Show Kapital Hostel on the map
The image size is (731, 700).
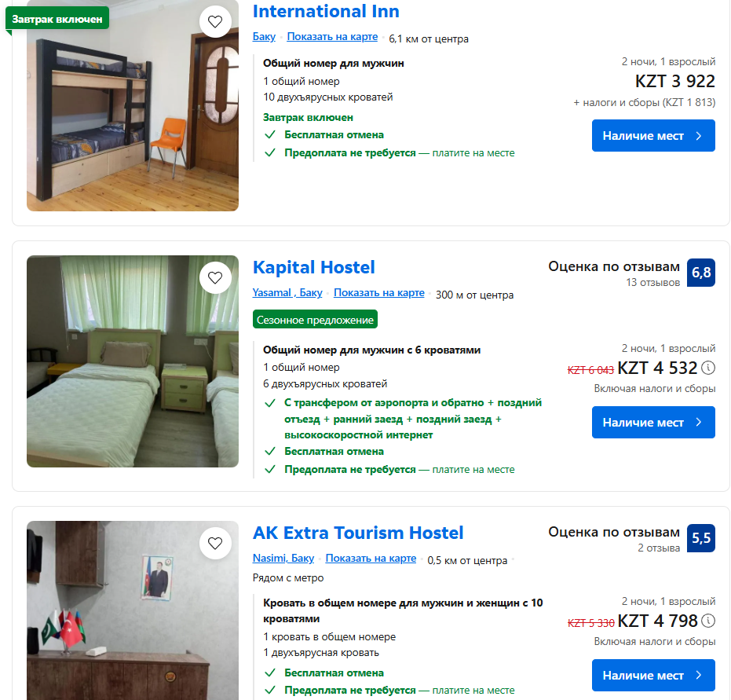[379, 293]
